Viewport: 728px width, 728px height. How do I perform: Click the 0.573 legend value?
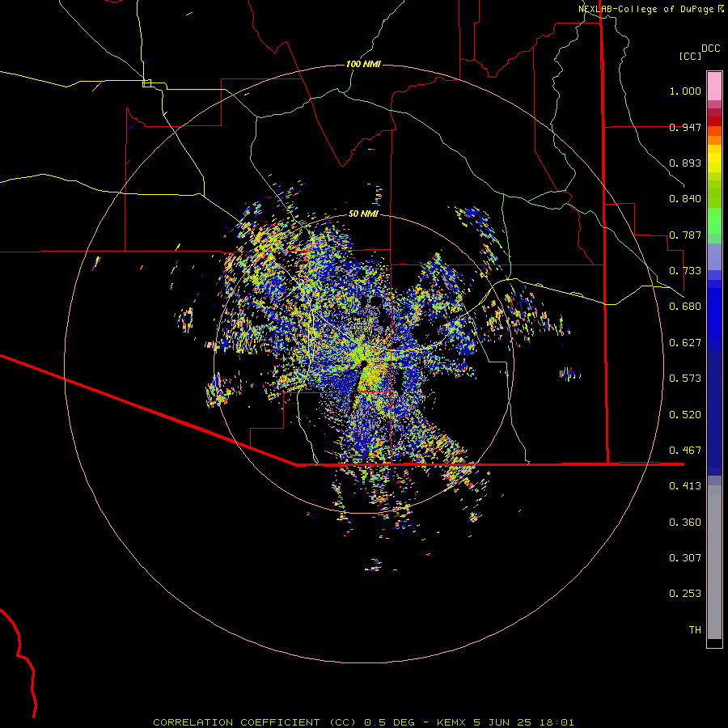tap(685, 379)
